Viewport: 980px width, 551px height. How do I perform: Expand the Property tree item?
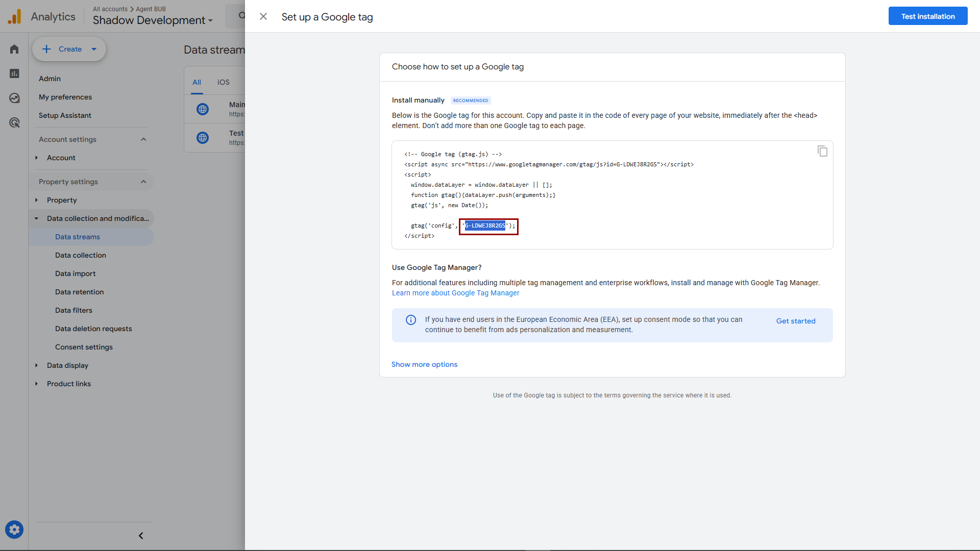(36, 200)
